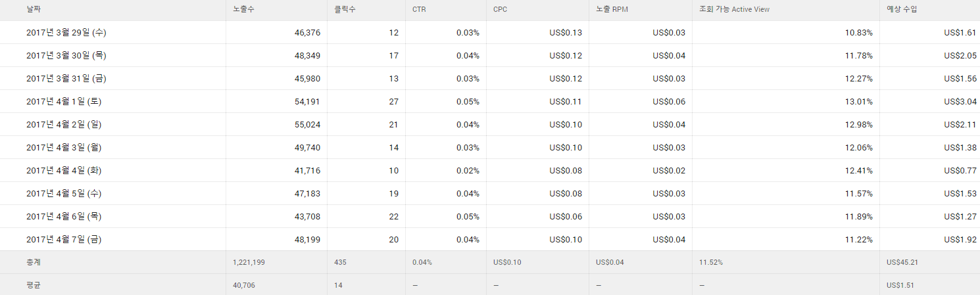Sort by the 노출수 column header

pyautogui.click(x=243, y=10)
